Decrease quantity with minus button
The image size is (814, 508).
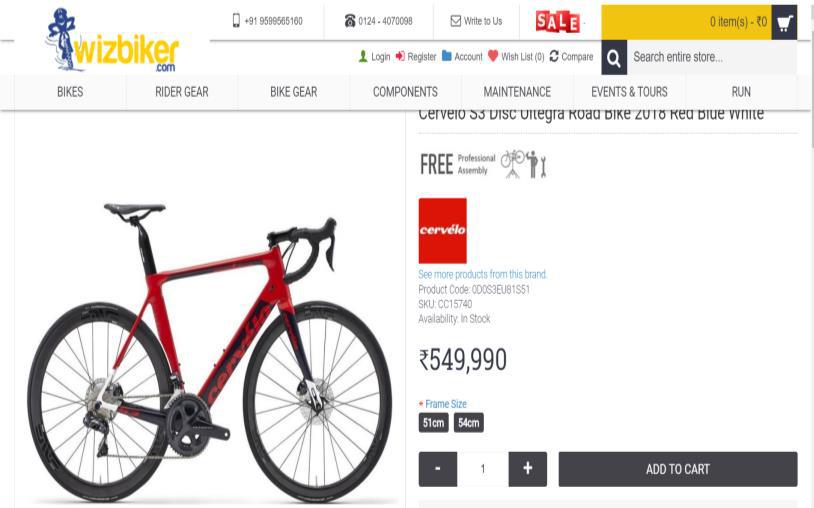(x=438, y=469)
